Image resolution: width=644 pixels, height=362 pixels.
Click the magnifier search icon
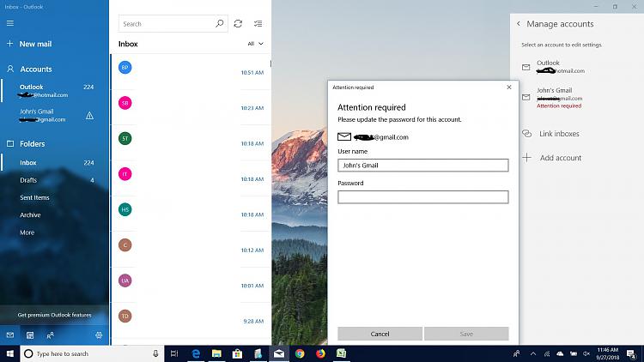click(x=220, y=24)
